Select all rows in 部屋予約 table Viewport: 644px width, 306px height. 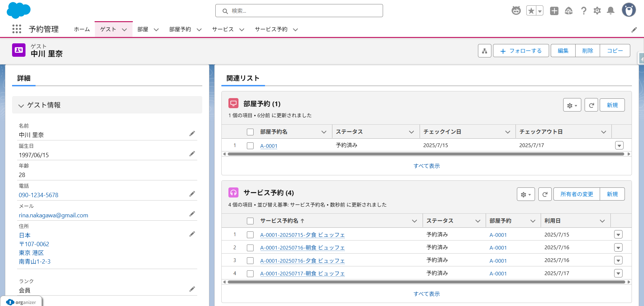tap(250, 132)
